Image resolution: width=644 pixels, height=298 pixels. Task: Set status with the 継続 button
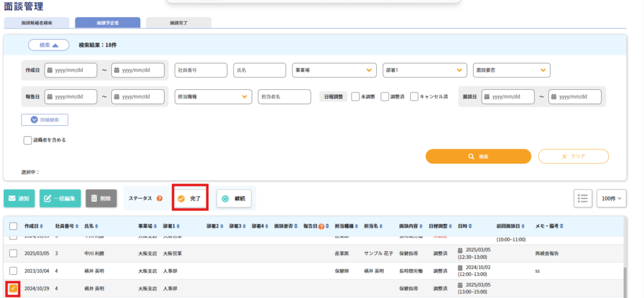234,199
